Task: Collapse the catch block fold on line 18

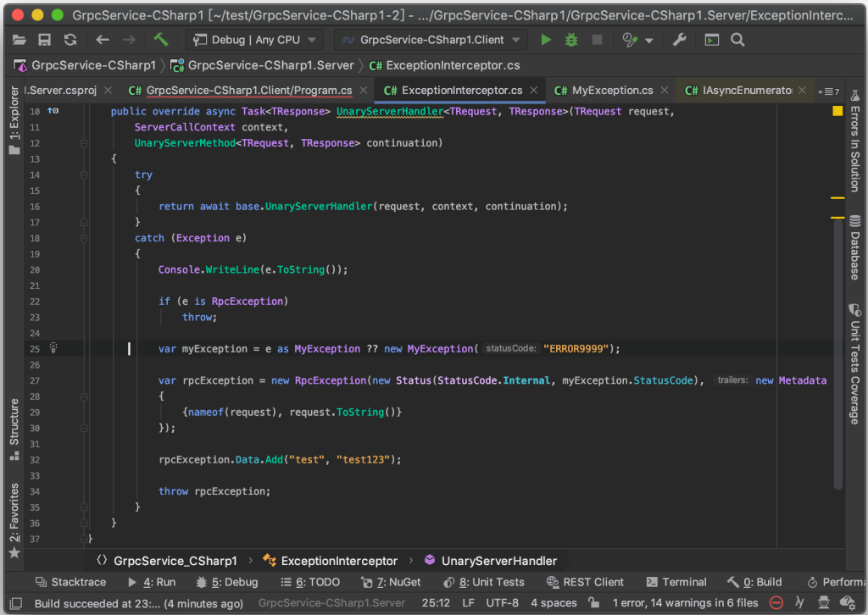Action: coord(84,238)
